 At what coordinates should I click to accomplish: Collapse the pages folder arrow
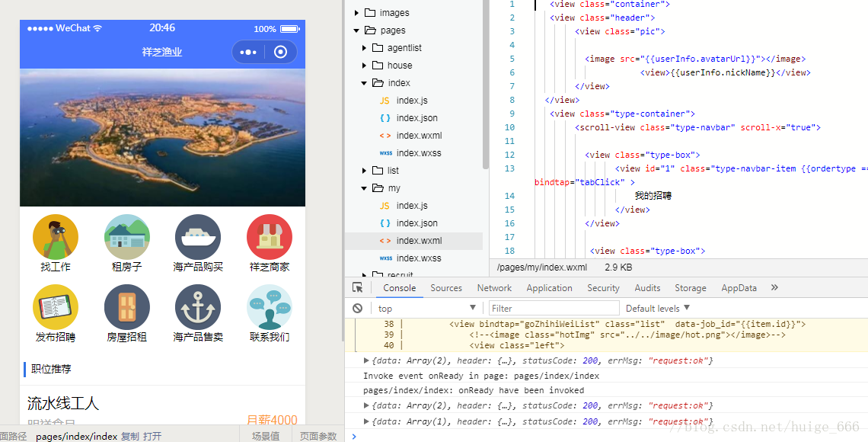click(356, 30)
